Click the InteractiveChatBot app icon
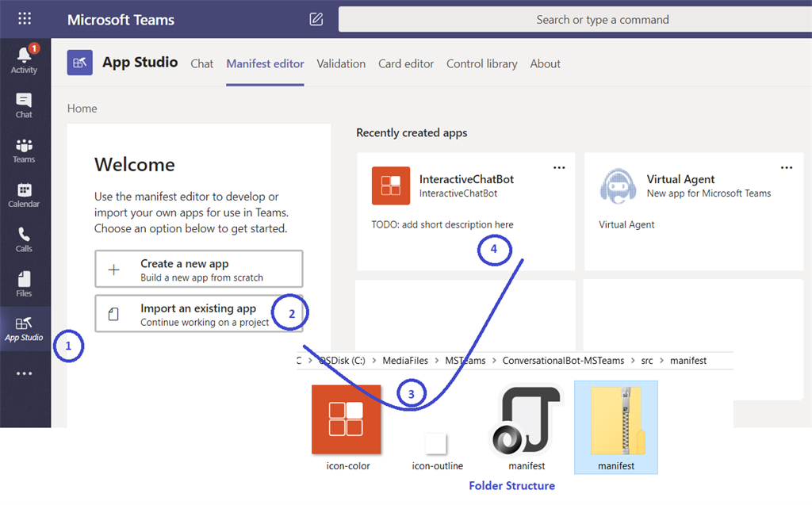Image resolution: width=812 pixels, height=505 pixels. tap(391, 186)
